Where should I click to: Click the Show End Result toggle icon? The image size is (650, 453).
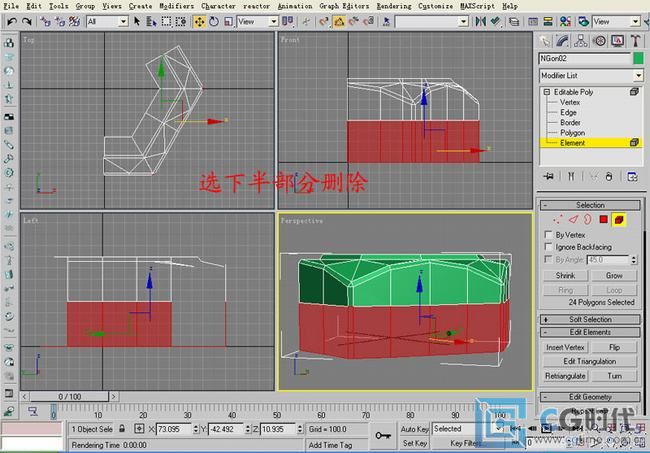coord(571,177)
